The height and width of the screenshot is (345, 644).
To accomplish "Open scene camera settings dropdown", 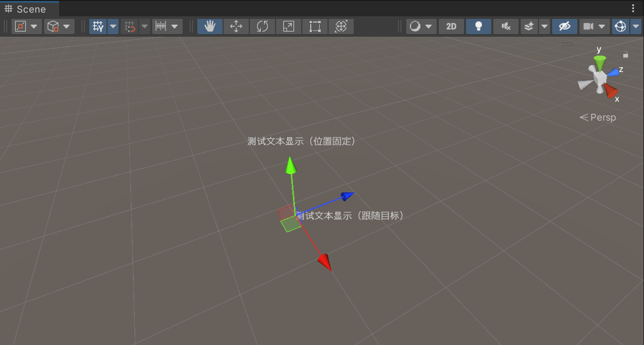I will [595, 26].
